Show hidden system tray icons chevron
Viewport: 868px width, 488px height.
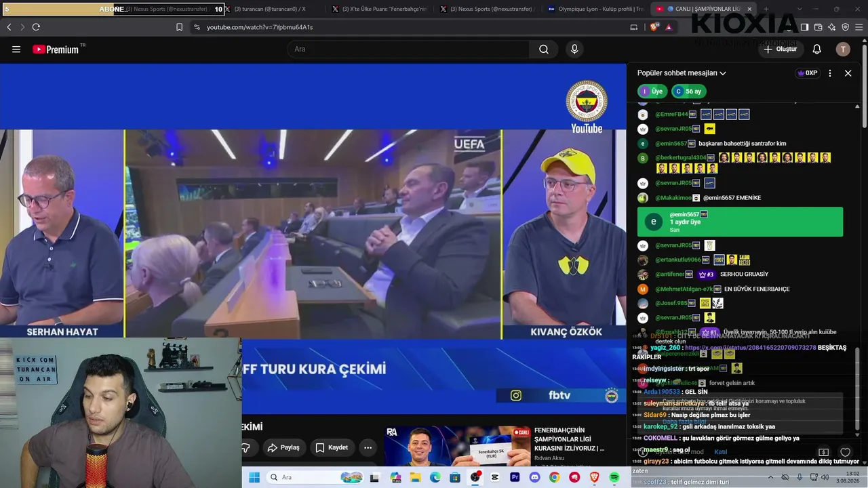pos(770,478)
